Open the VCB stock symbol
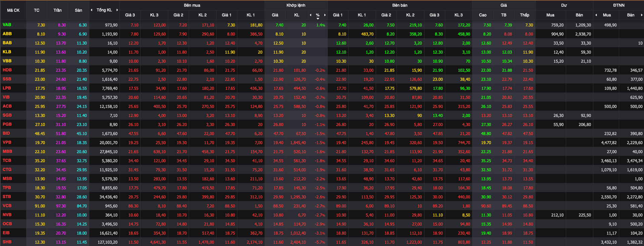This screenshot has height=246, width=644. click(7, 206)
